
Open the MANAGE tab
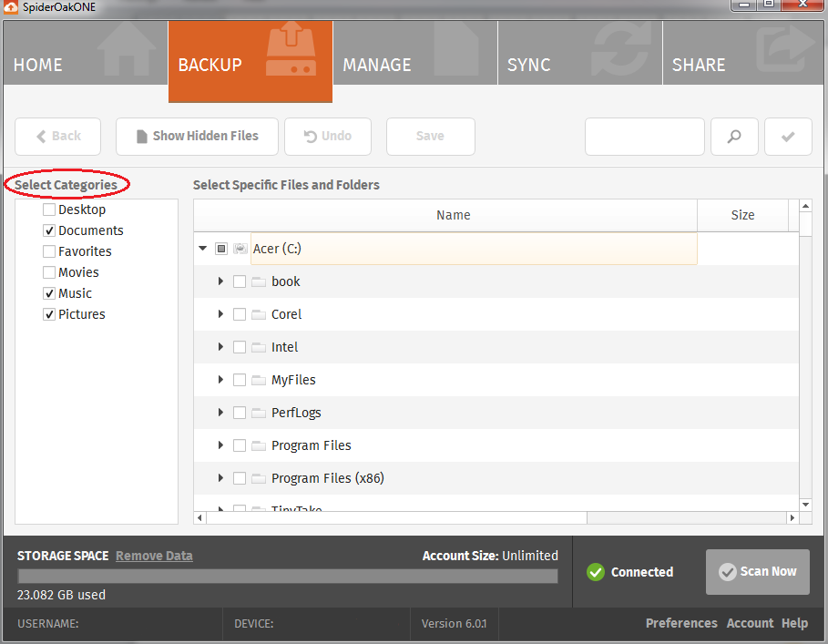click(x=415, y=53)
